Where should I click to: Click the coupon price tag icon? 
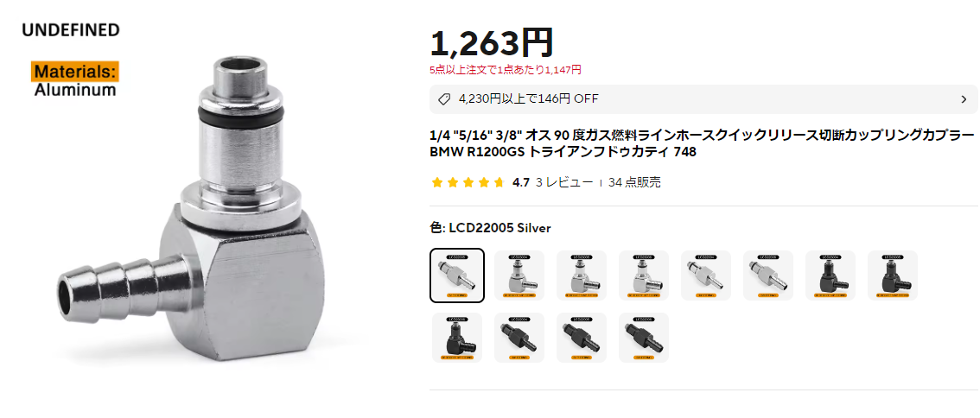pos(443,99)
